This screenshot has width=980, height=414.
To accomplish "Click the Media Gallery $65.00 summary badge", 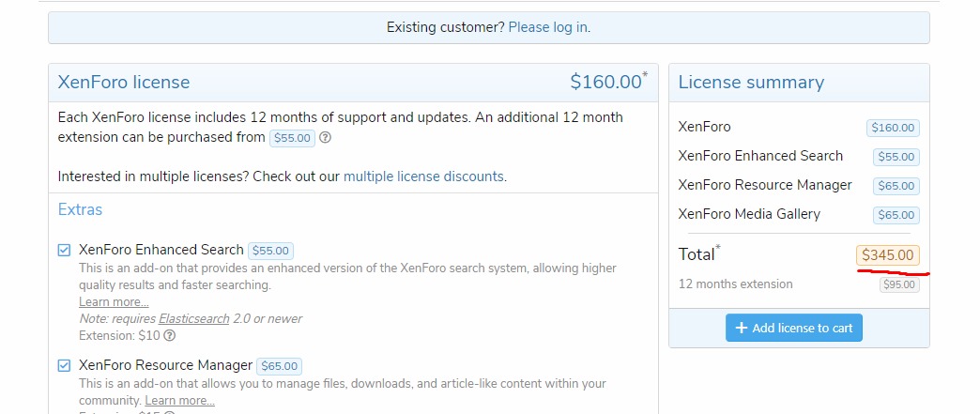I will [x=896, y=216].
